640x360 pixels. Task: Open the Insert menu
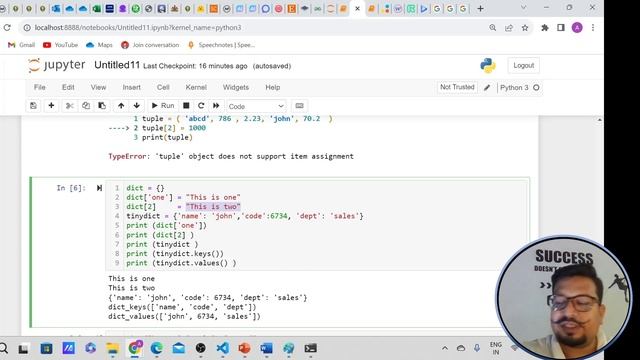coord(131,87)
